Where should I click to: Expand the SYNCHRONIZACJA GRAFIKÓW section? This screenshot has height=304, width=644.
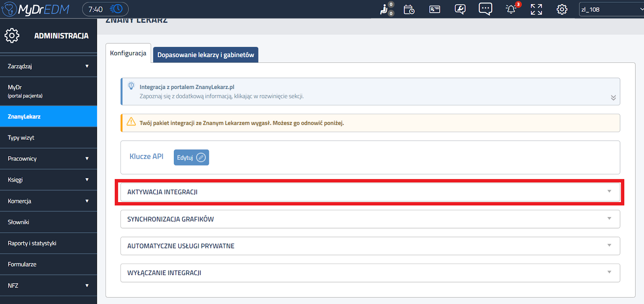[370, 219]
